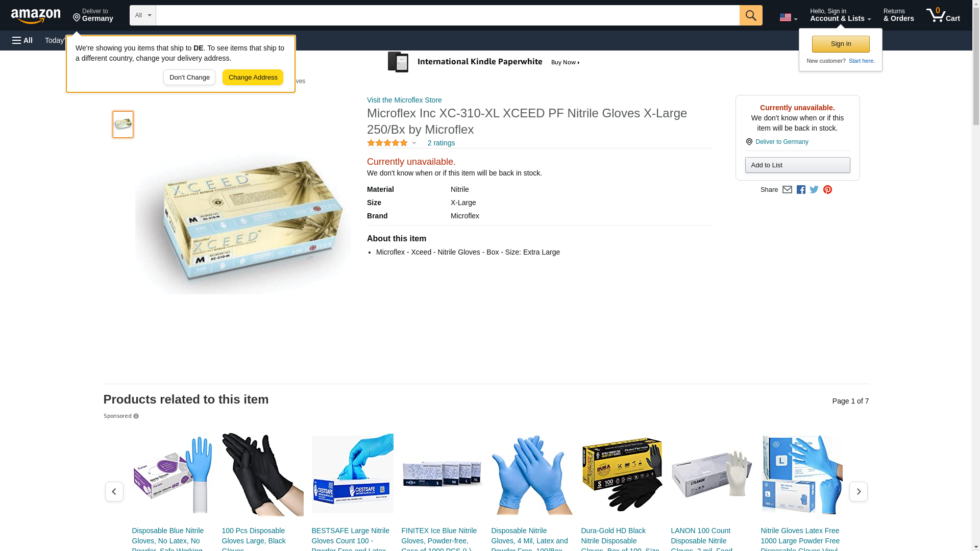The image size is (980, 551).
Task: Share via email icon
Action: (x=787, y=190)
